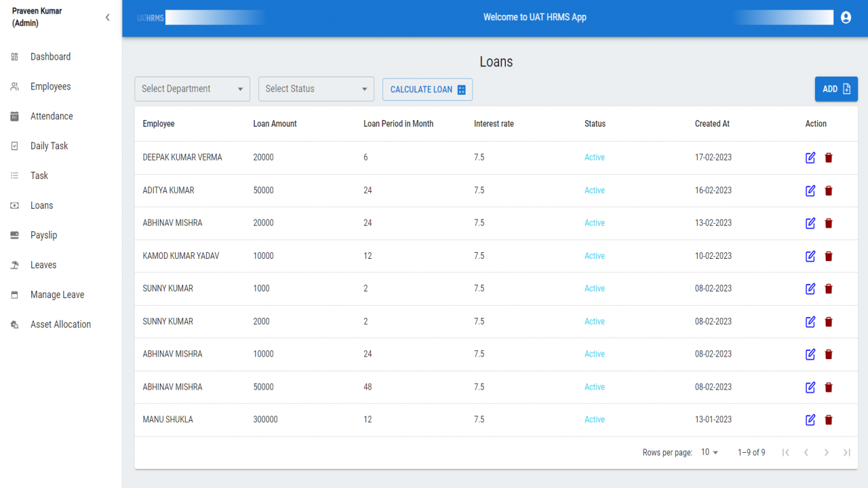Go to the next page of results
868x488 pixels.
point(826,452)
